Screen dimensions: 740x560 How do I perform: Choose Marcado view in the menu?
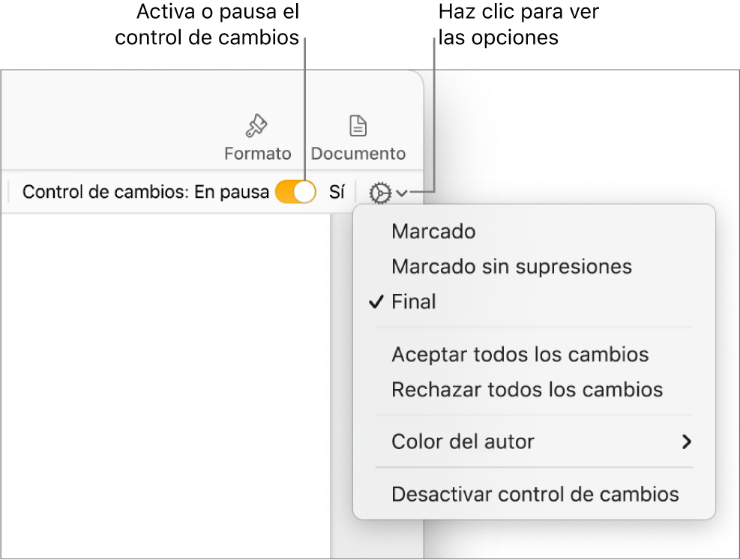(433, 232)
